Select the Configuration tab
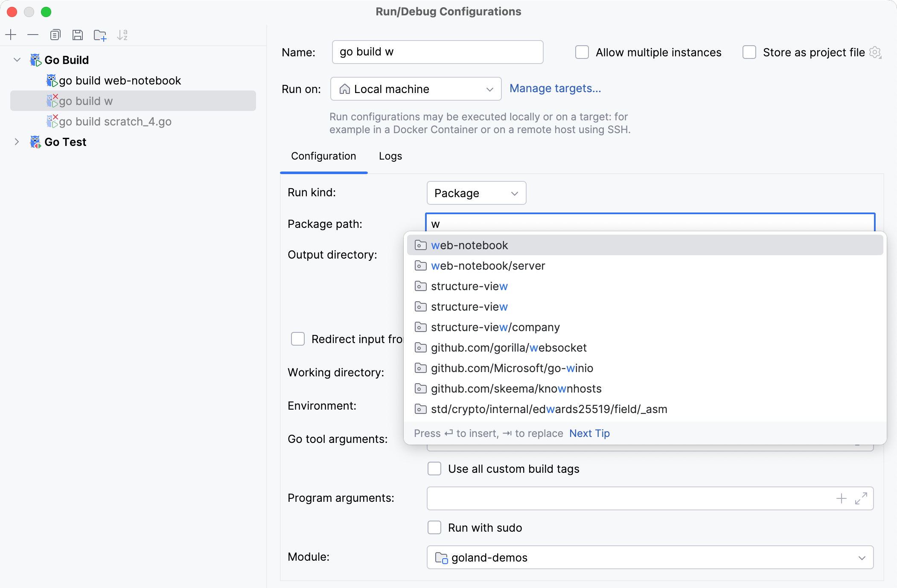This screenshot has width=897, height=588. click(x=323, y=156)
